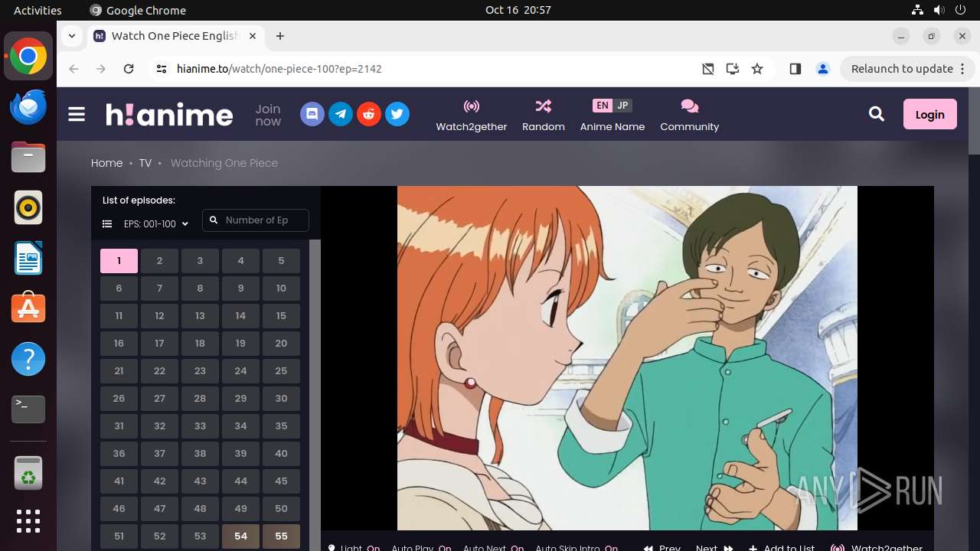Select episode 38
This screenshot has width=980, height=551.
tap(200, 454)
